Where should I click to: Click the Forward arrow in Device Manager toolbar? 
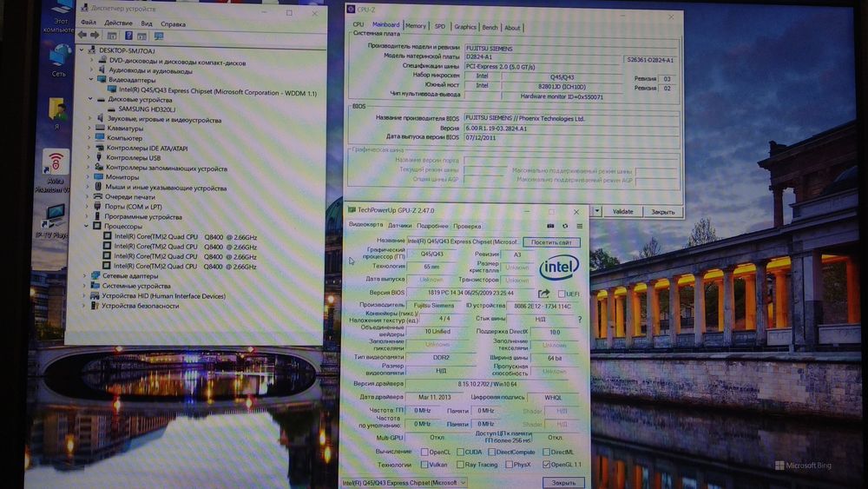(95, 35)
